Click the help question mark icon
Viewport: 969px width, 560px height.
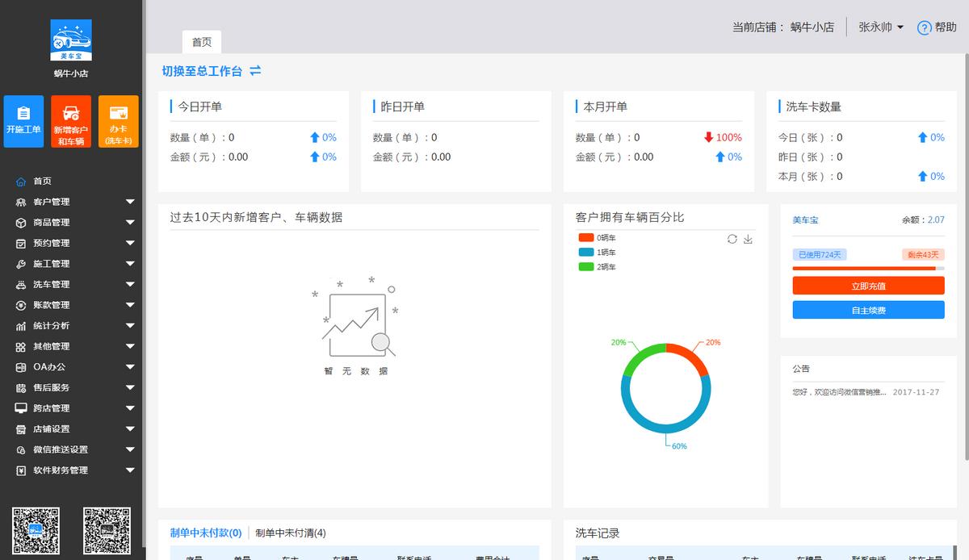[925, 27]
